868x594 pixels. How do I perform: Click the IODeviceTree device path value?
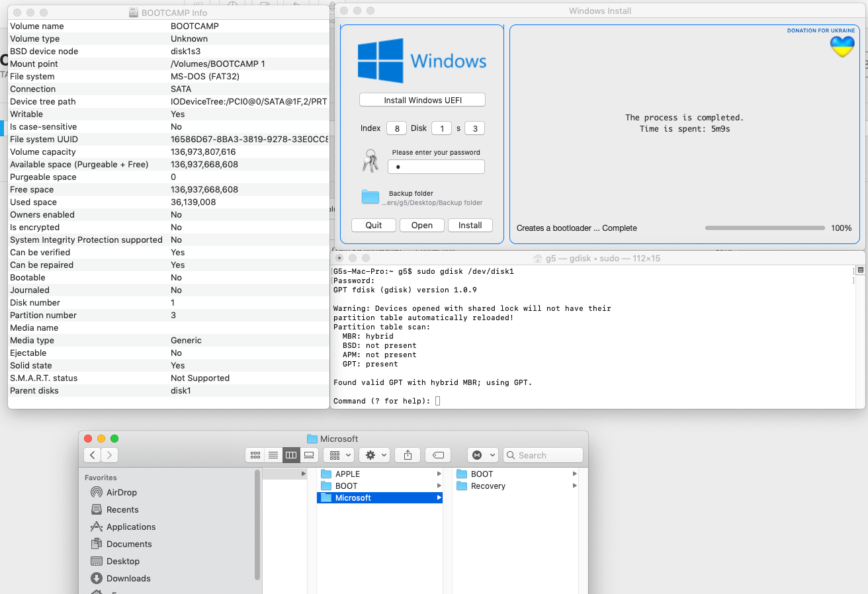tap(249, 101)
